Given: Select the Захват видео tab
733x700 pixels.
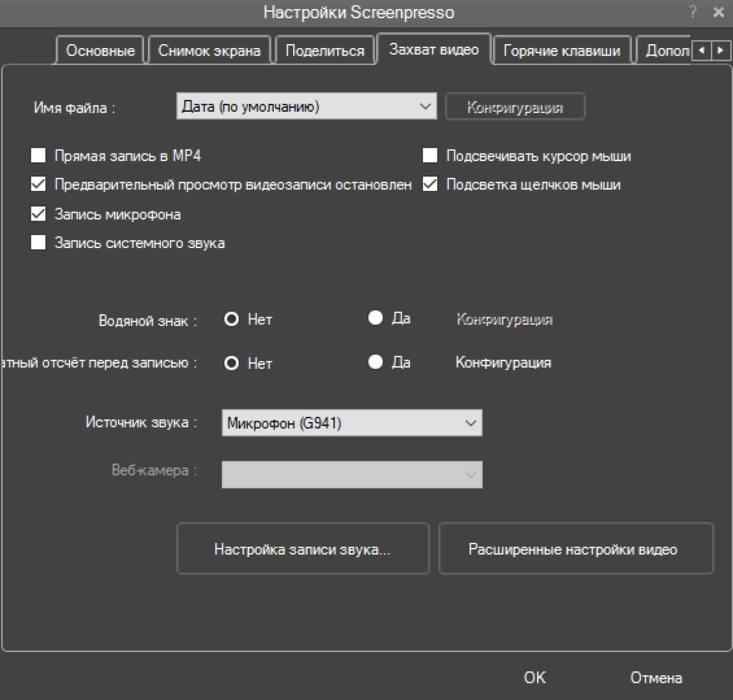Looking at the screenshot, I should point(434,49).
